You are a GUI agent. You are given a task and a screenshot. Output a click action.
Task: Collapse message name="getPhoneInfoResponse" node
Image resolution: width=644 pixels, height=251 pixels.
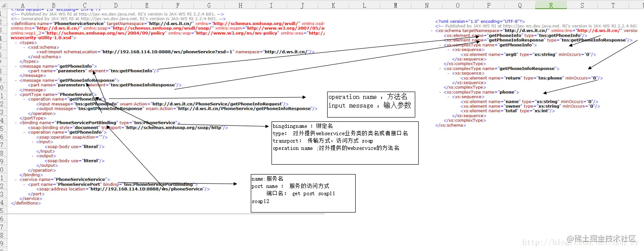tap(16, 80)
